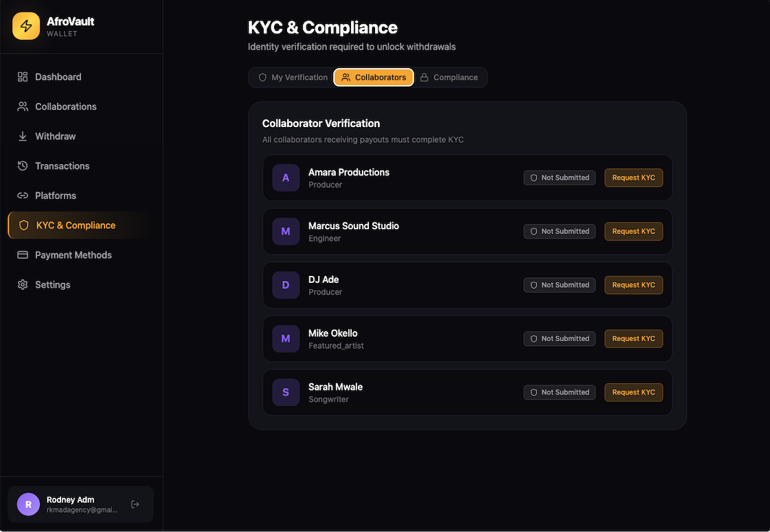
Task: Click the Payment Methods card icon
Action: [23, 255]
